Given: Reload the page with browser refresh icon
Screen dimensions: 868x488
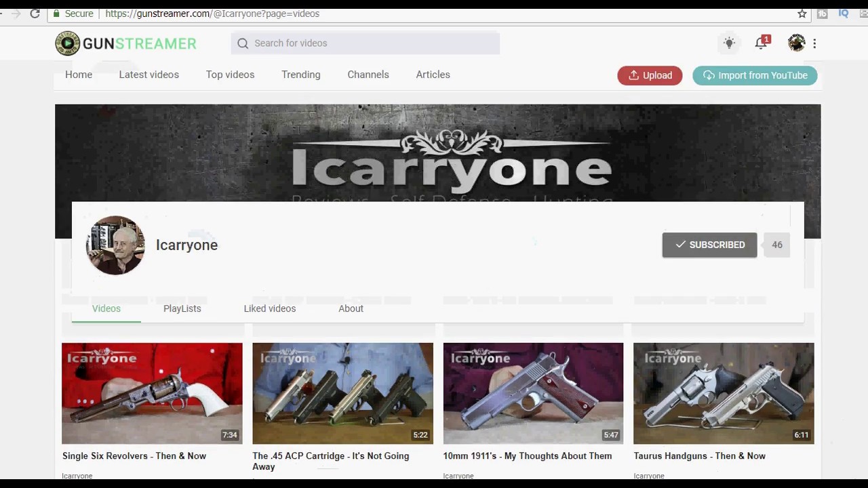Looking at the screenshot, I should tap(35, 14).
